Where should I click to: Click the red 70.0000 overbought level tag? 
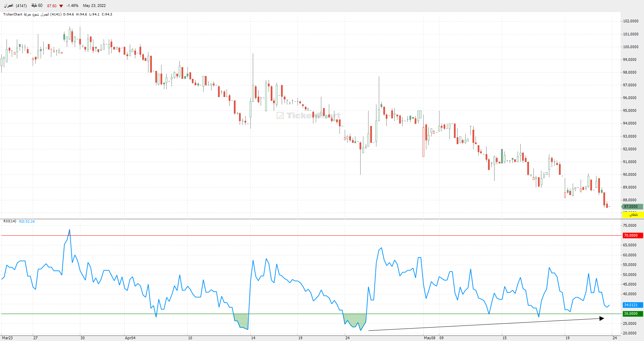click(632, 235)
